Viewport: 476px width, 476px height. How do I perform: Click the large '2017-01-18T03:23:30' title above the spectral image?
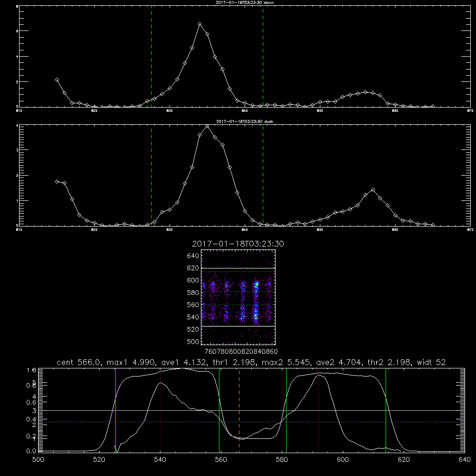tap(238, 244)
